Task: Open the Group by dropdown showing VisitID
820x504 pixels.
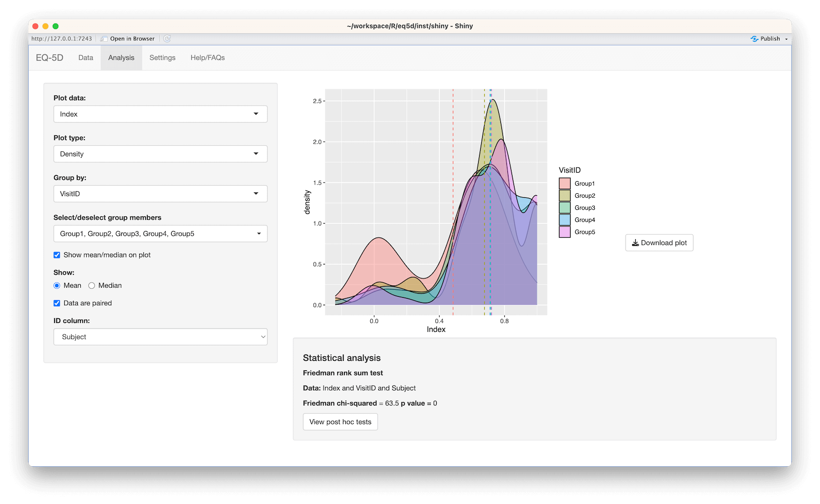Action: pos(160,194)
